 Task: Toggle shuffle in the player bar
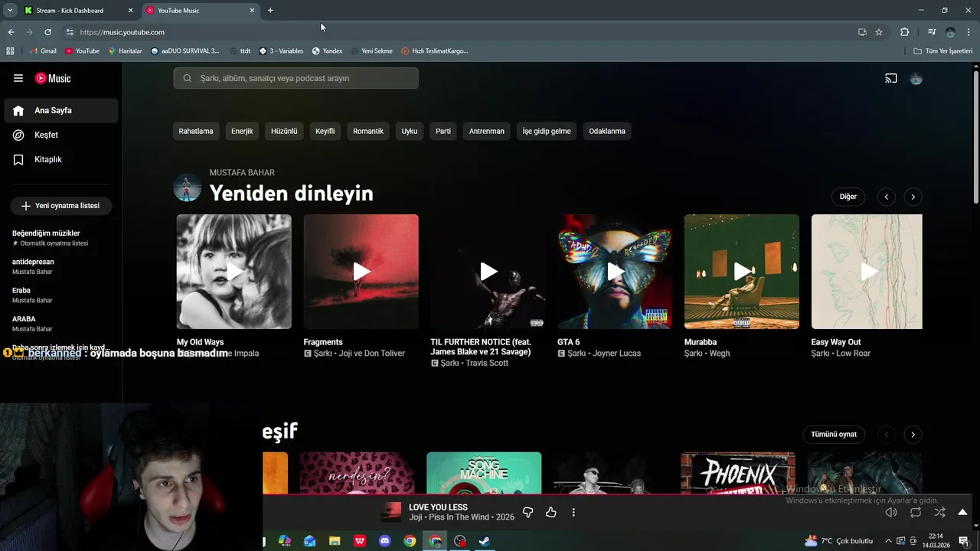[939, 513]
